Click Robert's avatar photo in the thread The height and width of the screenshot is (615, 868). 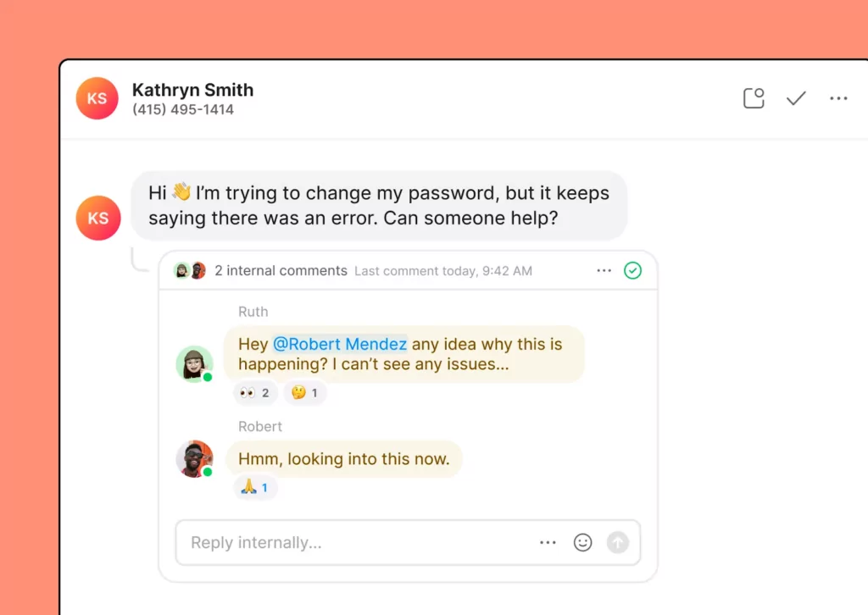(x=194, y=459)
